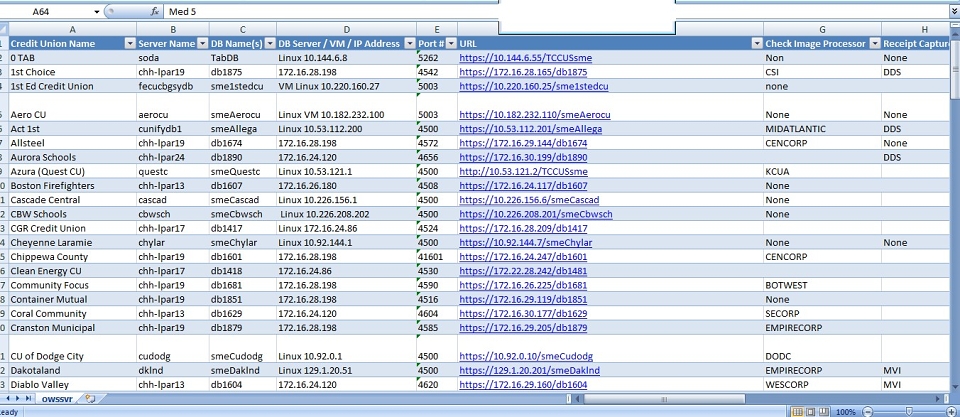Image resolution: width=960 pixels, height=417 pixels.
Task: Select cell 'smeCbwsch'
Action: click(242, 214)
